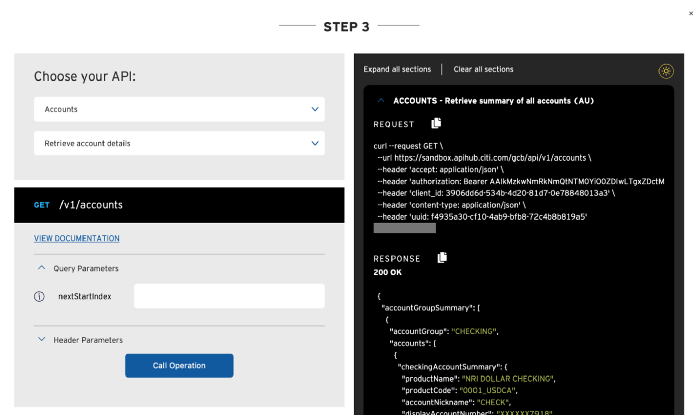Click the accept: application/json header line
Viewport: 700px width, 415px height.
(440, 170)
